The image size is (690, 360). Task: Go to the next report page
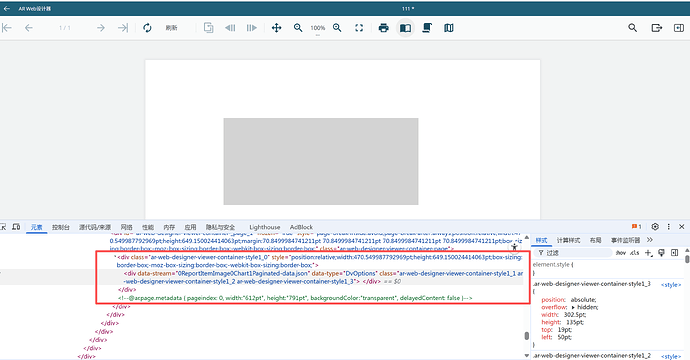click(101, 28)
